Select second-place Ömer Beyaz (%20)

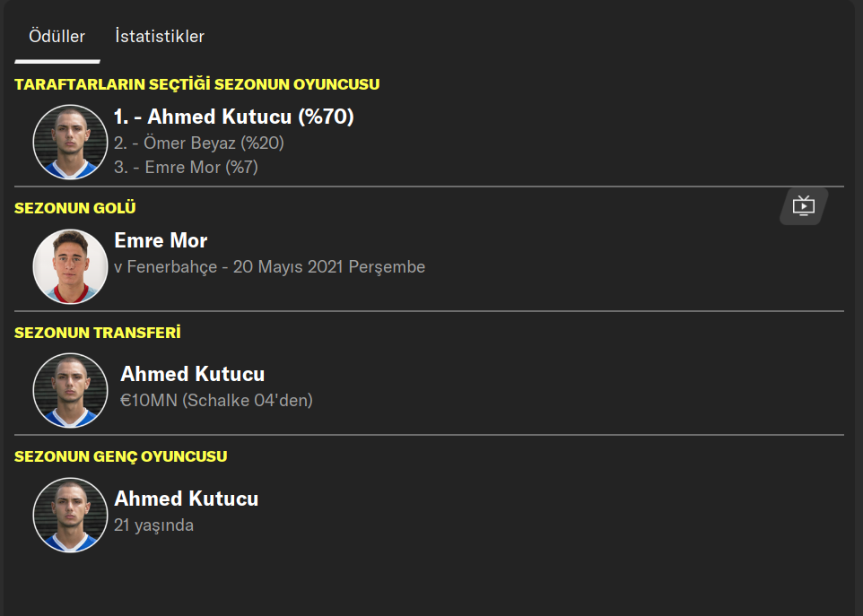pyautogui.click(x=199, y=143)
